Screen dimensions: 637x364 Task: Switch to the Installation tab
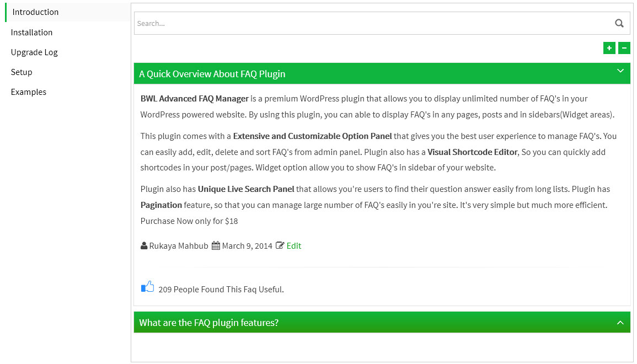[x=31, y=33]
